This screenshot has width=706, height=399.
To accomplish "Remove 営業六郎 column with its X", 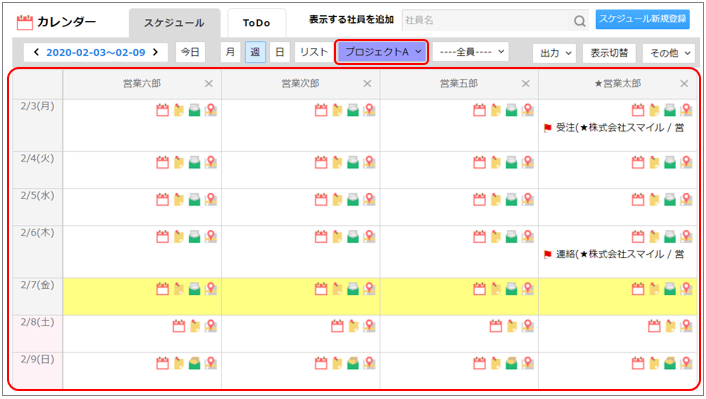I will tap(208, 83).
